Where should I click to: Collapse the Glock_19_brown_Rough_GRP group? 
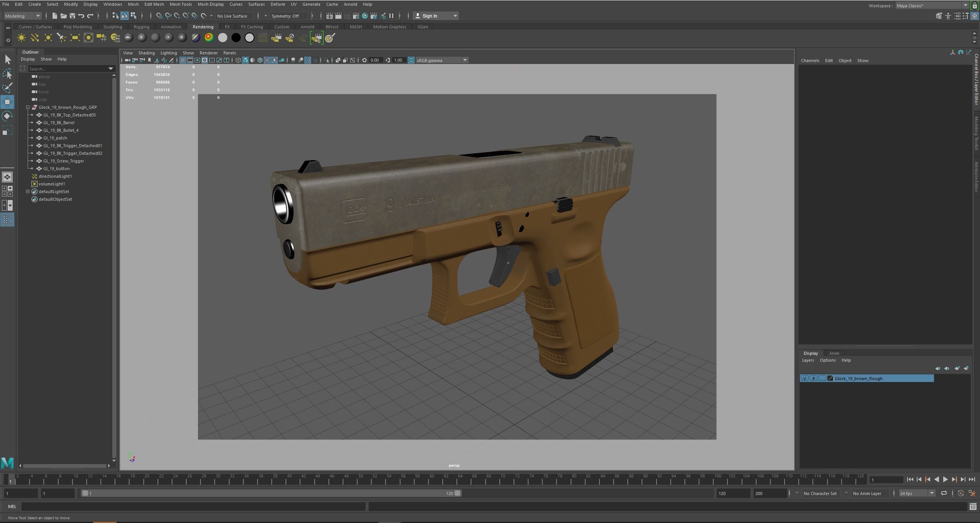click(28, 107)
